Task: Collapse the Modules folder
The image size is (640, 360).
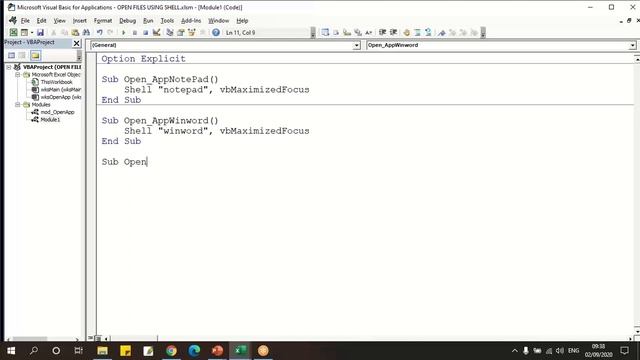Action: pyautogui.click(x=18, y=104)
